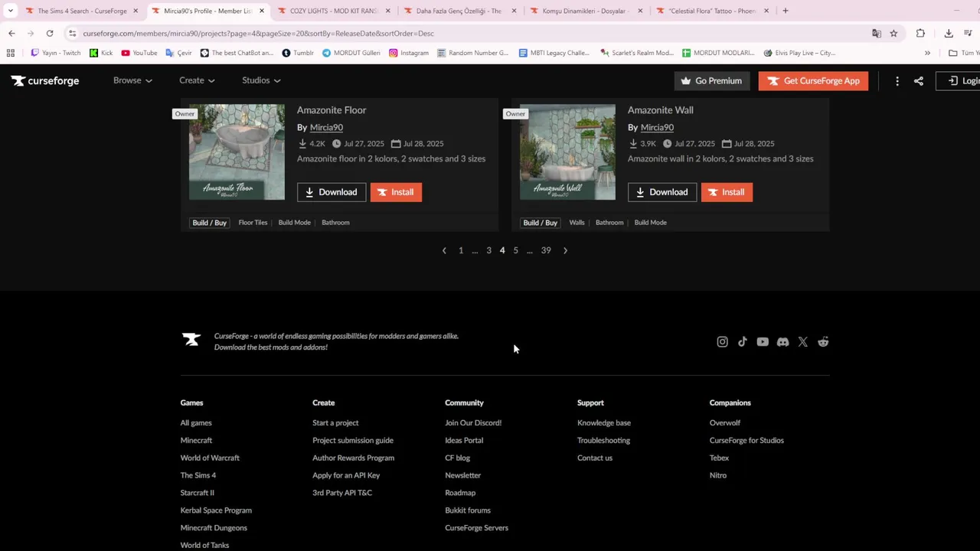
Task: Open CurseForge Discord social icon
Action: (782, 342)
